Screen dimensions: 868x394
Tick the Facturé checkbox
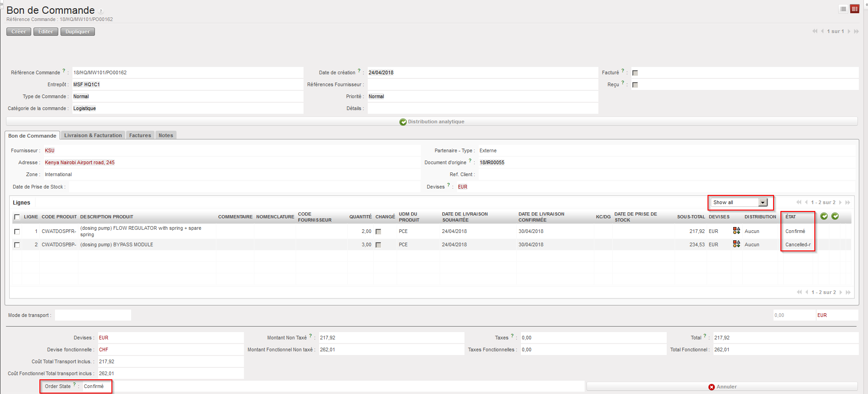pyautogui.click(x=635, y=73)
